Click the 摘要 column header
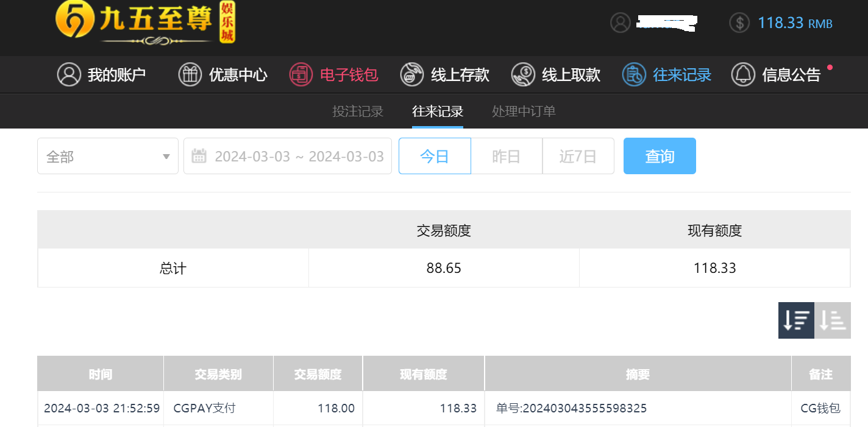Screen dimensions: 868x427 point(638,373)
